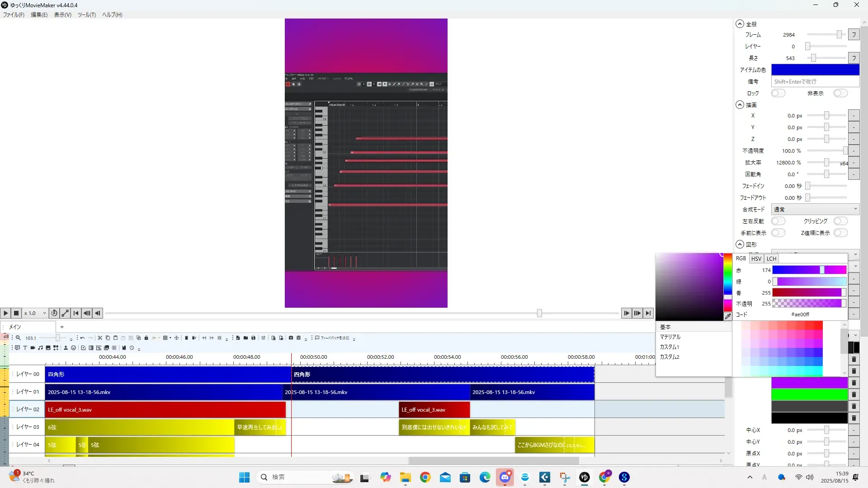Toggle the ロック switch

tap(778, 93)
